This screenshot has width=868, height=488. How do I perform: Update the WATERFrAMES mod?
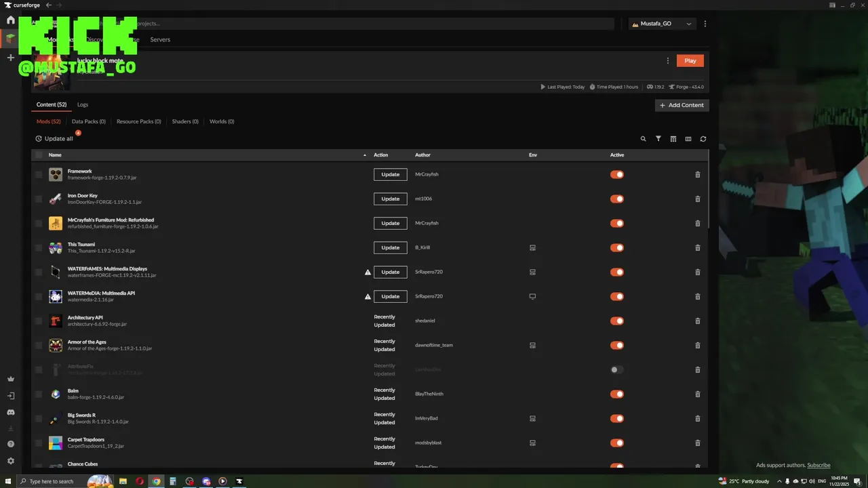391,272
